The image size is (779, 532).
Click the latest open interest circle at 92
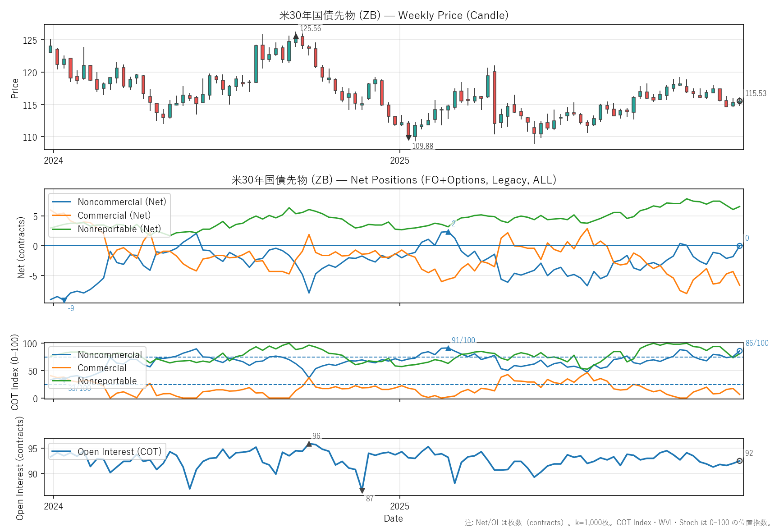[739, 461]
